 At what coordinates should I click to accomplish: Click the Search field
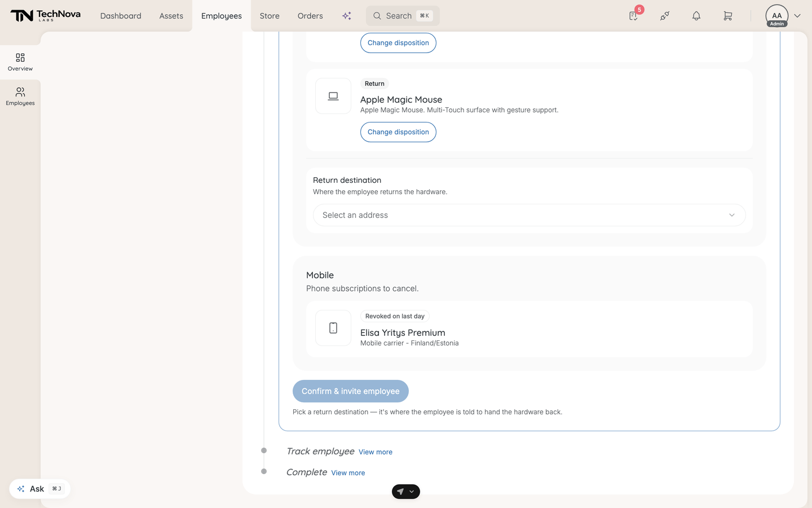[x=403, y=16]
